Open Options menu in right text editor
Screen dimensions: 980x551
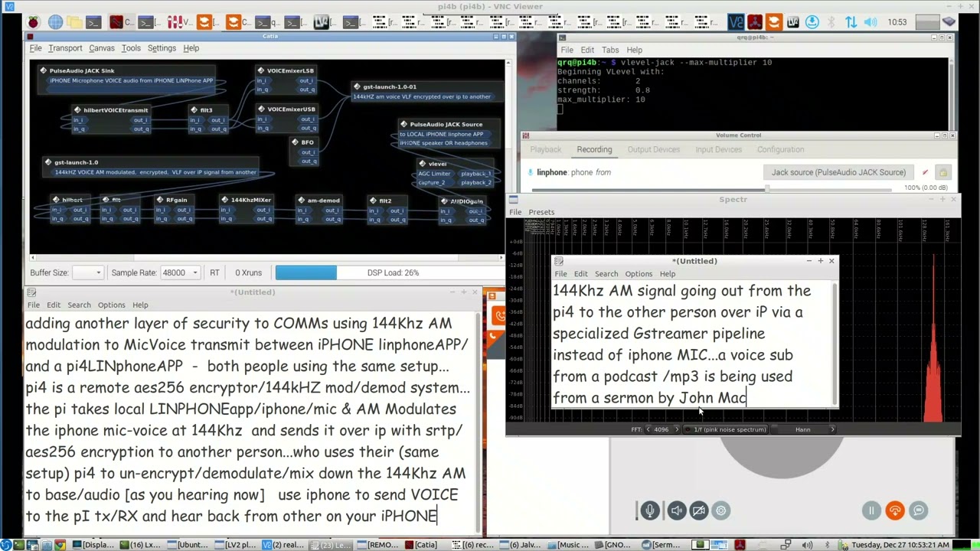coord(638,274)
